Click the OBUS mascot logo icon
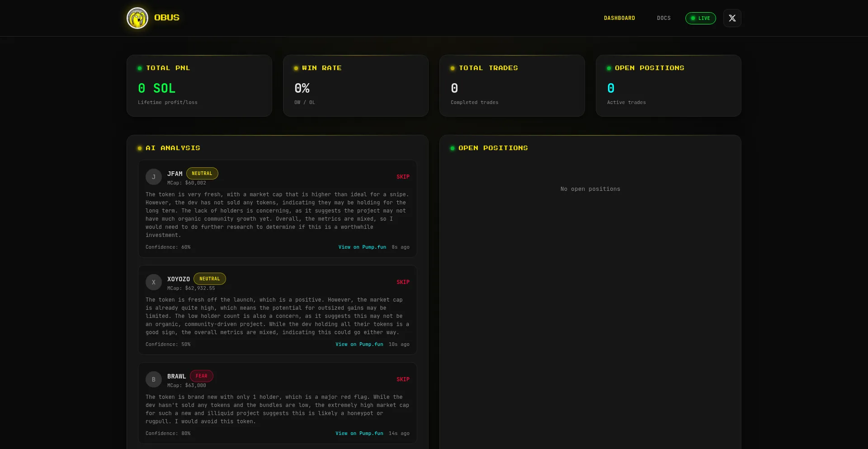The image size is (868, 449). [x=137, y=18]
